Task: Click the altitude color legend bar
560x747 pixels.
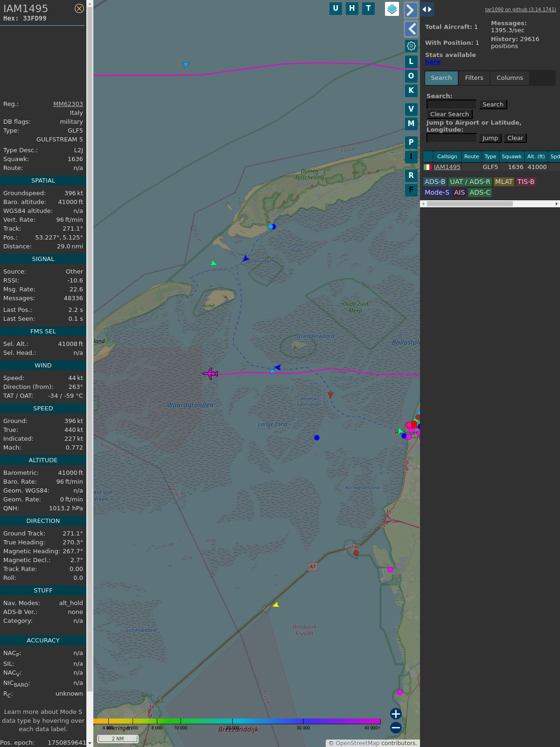Action: click(x=237, y=721)
